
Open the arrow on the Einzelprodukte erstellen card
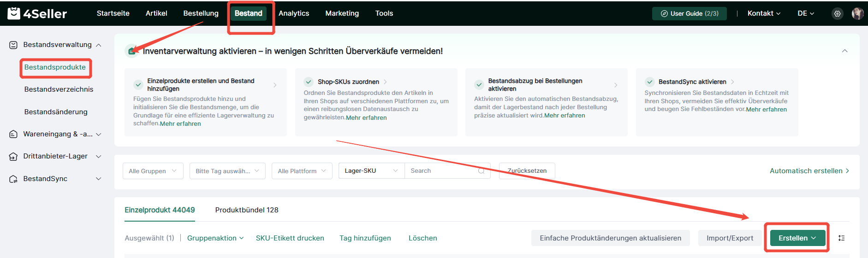pos(275,85)
